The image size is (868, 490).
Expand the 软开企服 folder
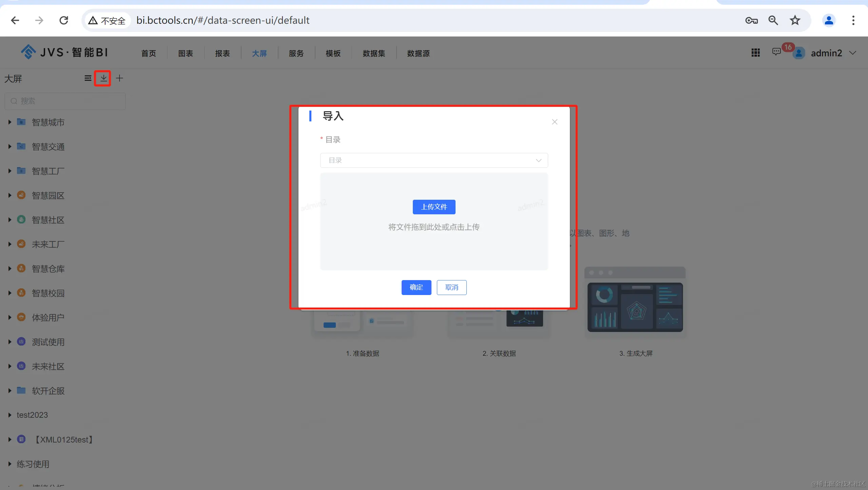coord(10,391)
